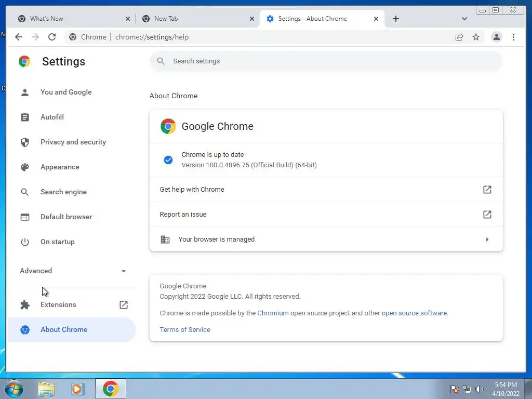The image size is (532, 399).
Task: Click the version number text
Action: tap(249, 165)
